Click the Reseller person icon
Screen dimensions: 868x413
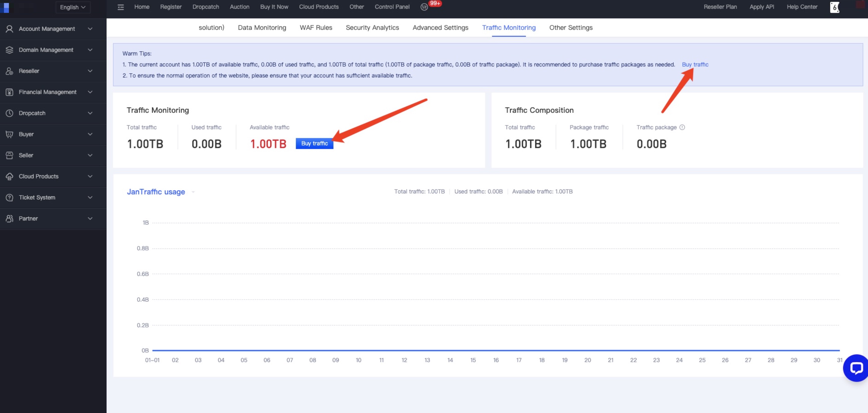[x=9, y=71]
